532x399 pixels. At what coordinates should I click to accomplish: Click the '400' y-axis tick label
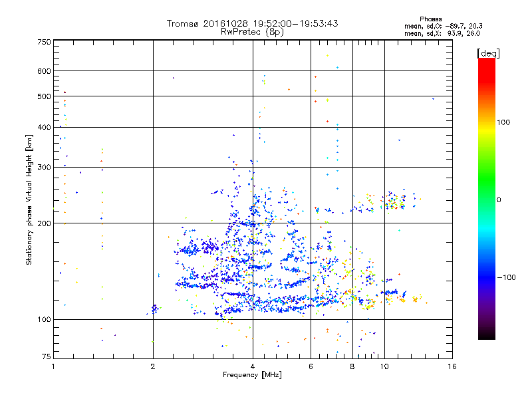tap(44, 127)
